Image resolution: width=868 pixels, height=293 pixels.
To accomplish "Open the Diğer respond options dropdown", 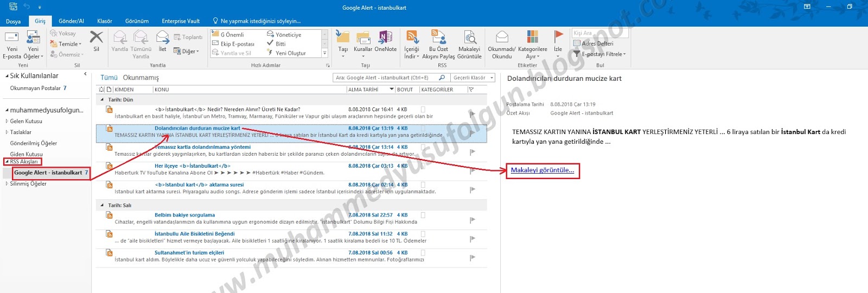I will pos(186,51).
